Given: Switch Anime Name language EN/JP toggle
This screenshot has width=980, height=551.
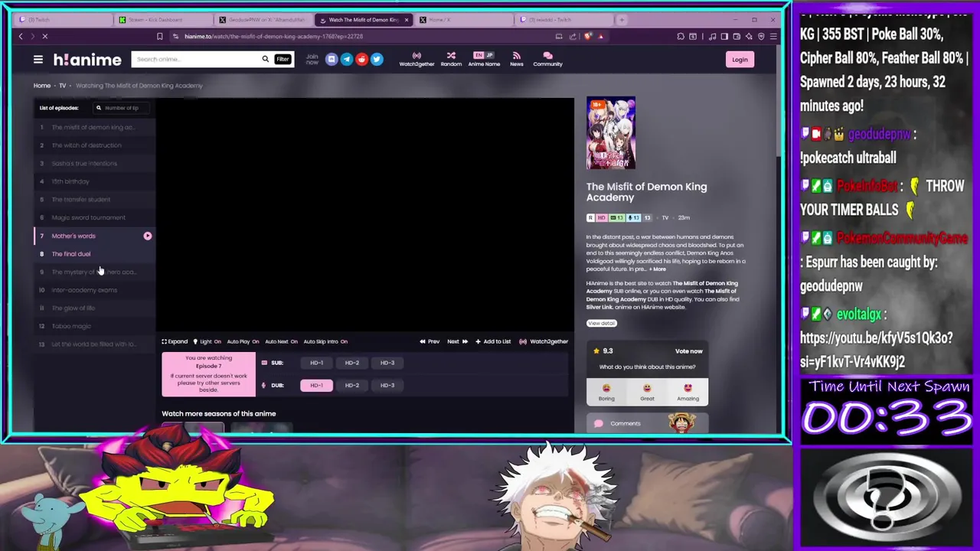Looking at the screenshot, I should pos(483,55).
